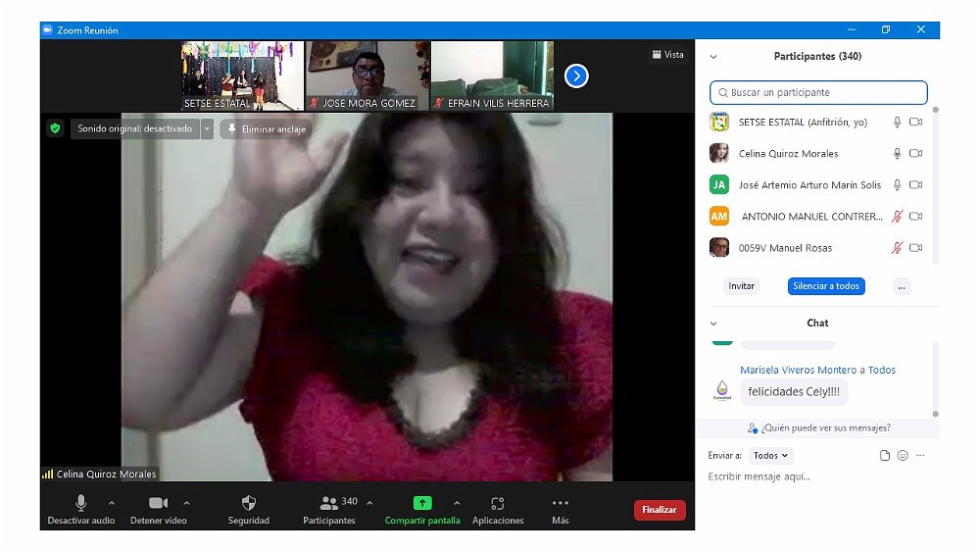Open the Aplicaciones icon in toolbar
The width and height of the screenshot is (980, 552).
pos(498,503)
